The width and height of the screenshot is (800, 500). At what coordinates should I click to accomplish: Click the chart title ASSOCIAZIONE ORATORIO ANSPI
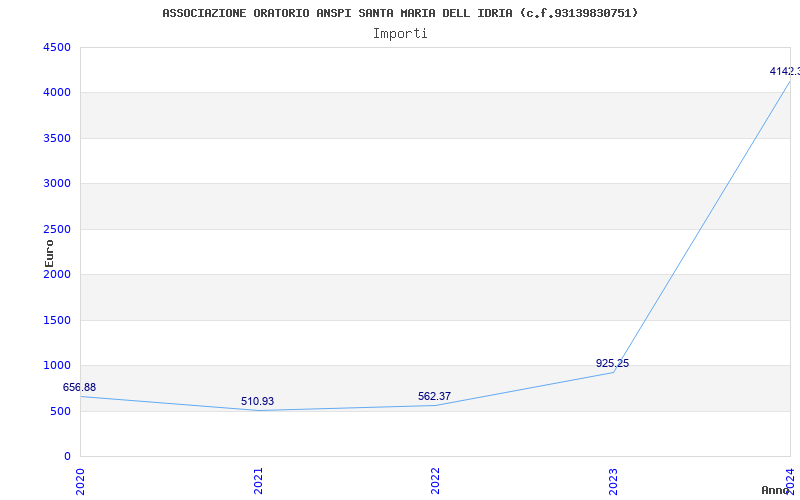point(400,13)
